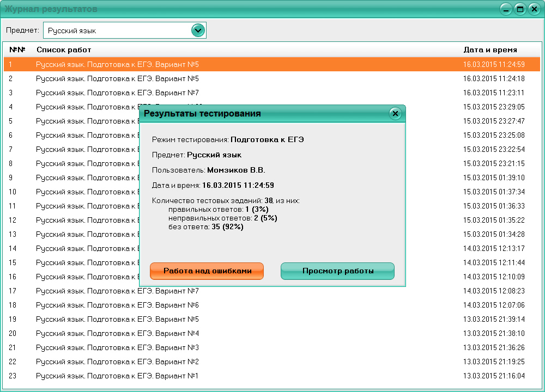The width and height of the screenshot is (545, 392).
Task: Click date 15.03.2015 23:21:15
Action: (494, 163)
